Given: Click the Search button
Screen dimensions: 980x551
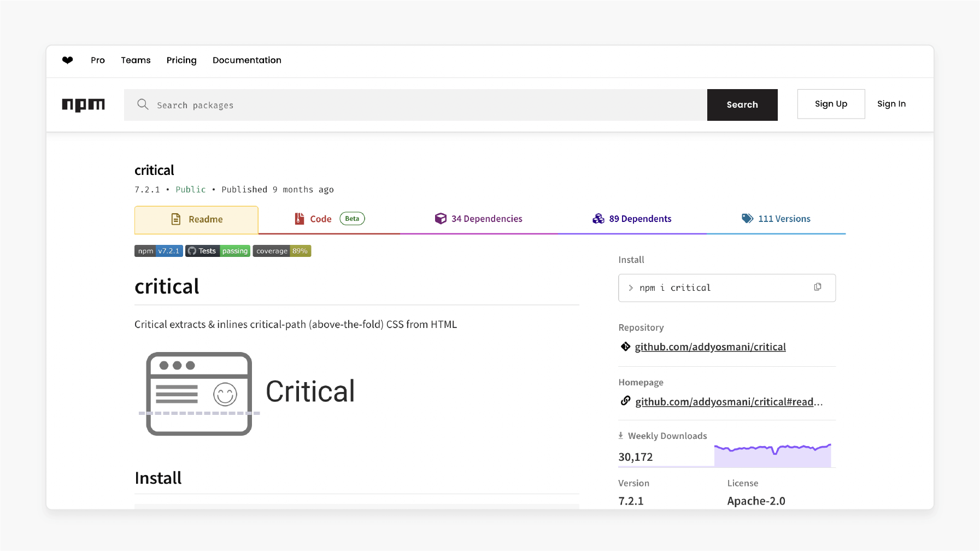Looking at the screenshot, I should 742,105.
